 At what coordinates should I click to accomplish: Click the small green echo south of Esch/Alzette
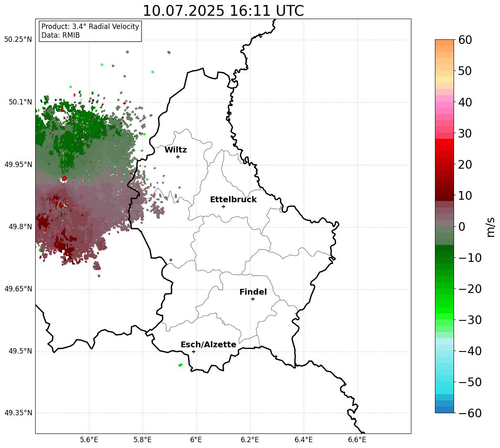[180, 365]
